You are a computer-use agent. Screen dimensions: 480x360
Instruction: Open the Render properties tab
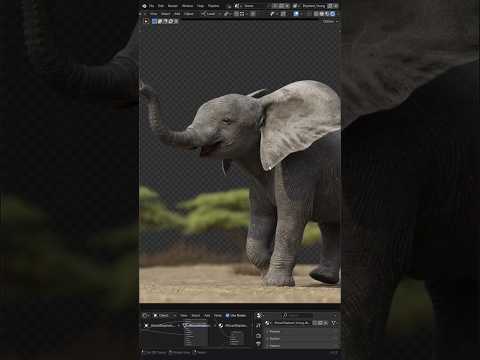(259, 336)
